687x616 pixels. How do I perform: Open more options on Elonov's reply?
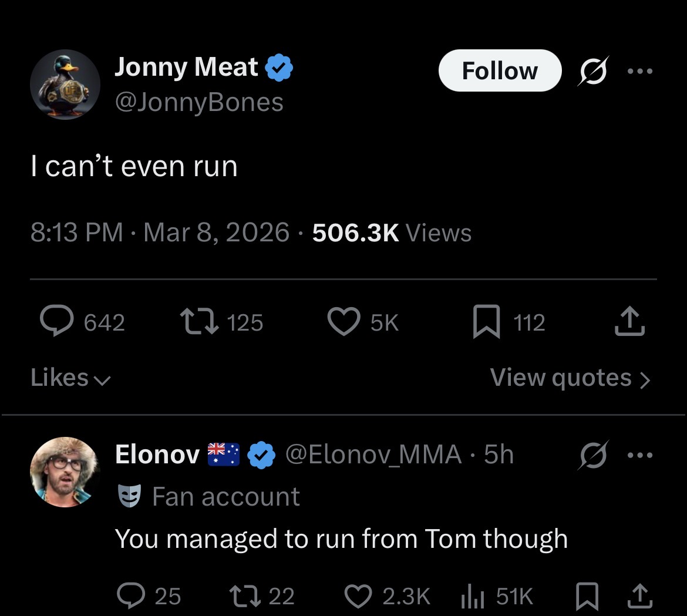point(639,455)
